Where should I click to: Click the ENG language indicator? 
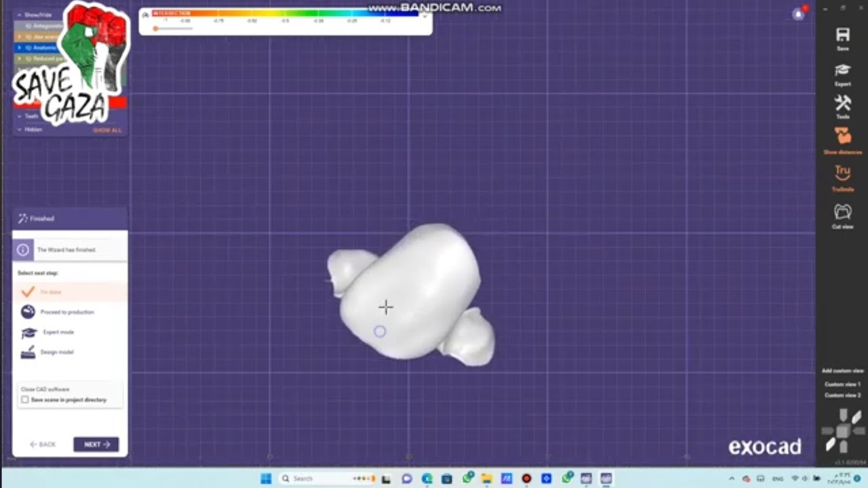(779, 479)
